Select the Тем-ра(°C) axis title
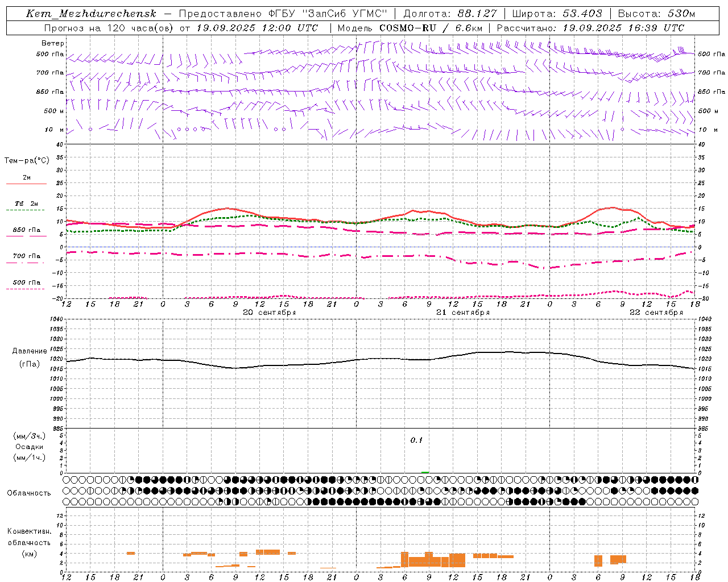 pos(27,161)
